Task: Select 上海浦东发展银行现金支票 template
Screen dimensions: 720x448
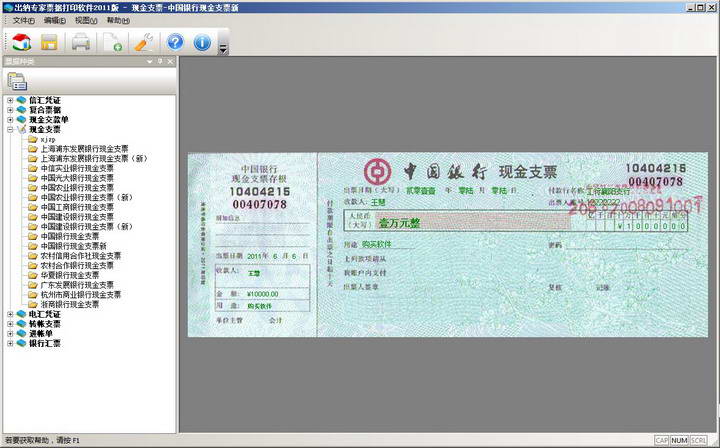Action: click(84, 149)
